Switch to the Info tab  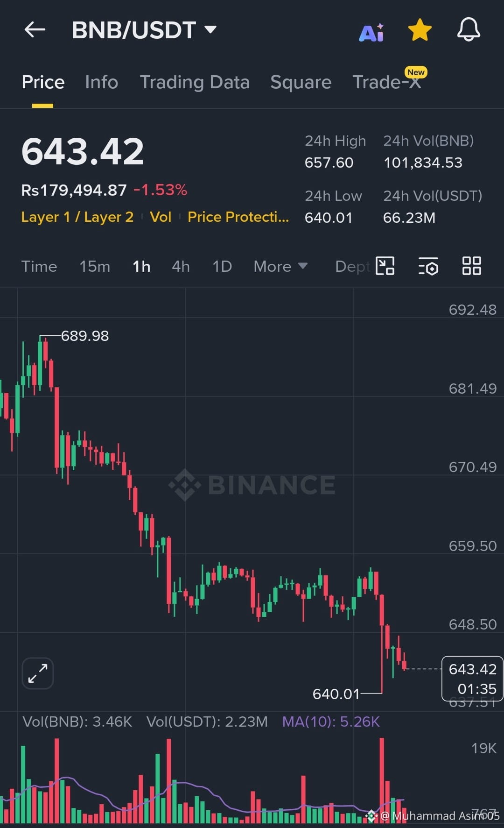[x=102, y=82]
